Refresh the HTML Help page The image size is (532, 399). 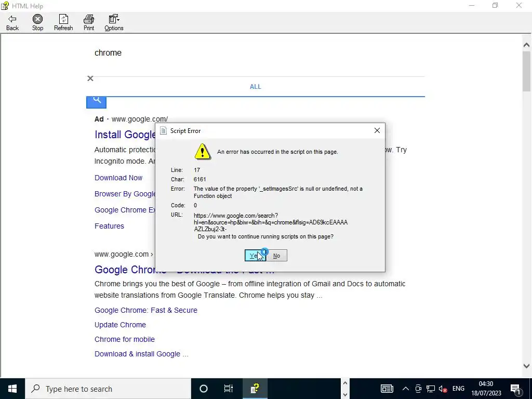[x=63, y=23]
